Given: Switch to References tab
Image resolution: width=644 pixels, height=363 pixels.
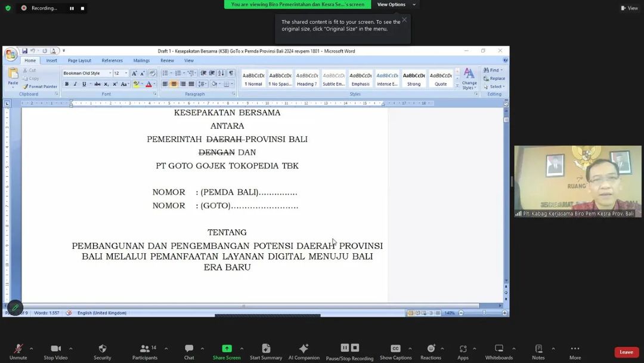Looking at the screenshot, I should click(x=112, y=60).
